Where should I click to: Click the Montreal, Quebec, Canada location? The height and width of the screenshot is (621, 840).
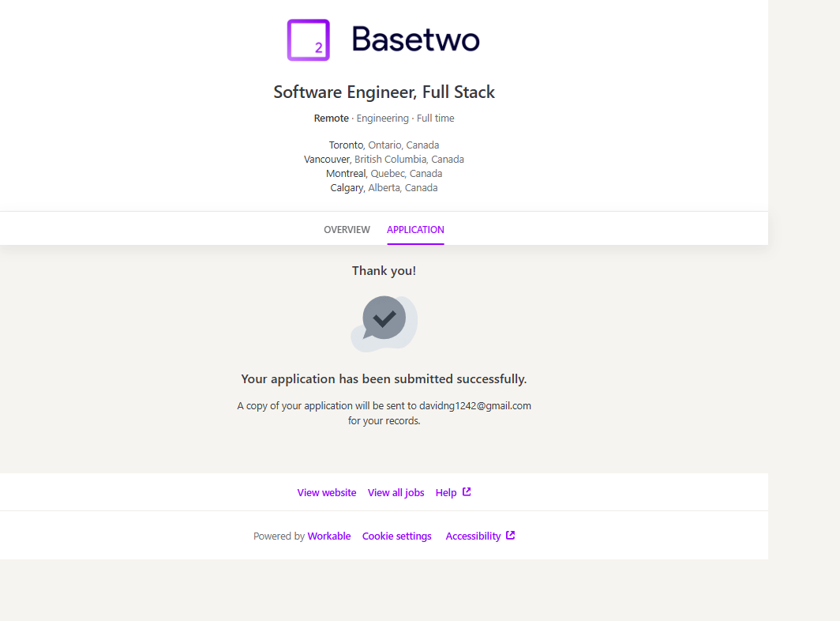tap(384, 174)
